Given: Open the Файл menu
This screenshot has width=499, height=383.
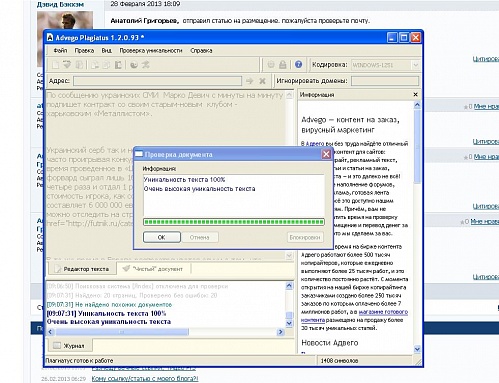Looking at the screenshot, I should point(60,51).
